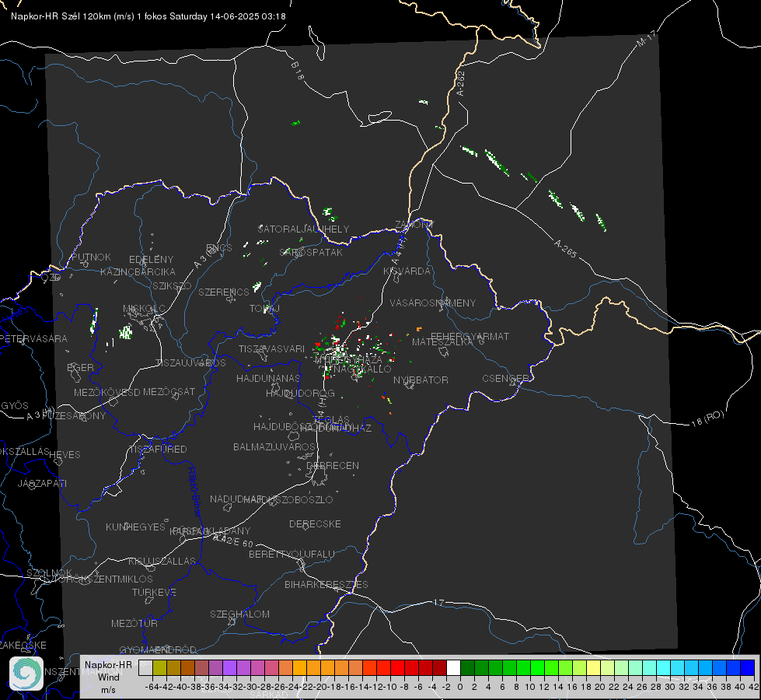
Task: Click the MEZŐTÚR city label
Action: pyautogui.click(x=134, y=623)
